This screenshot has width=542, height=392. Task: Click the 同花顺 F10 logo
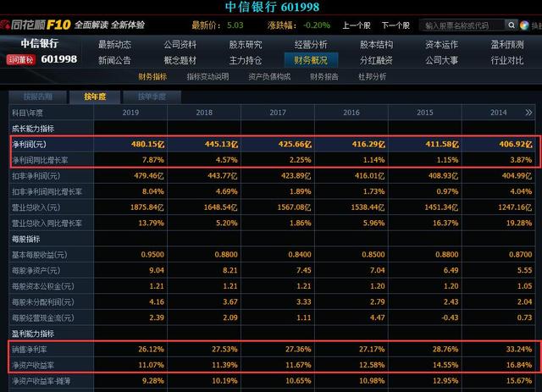pyautogui.click(x=36, y=25)
